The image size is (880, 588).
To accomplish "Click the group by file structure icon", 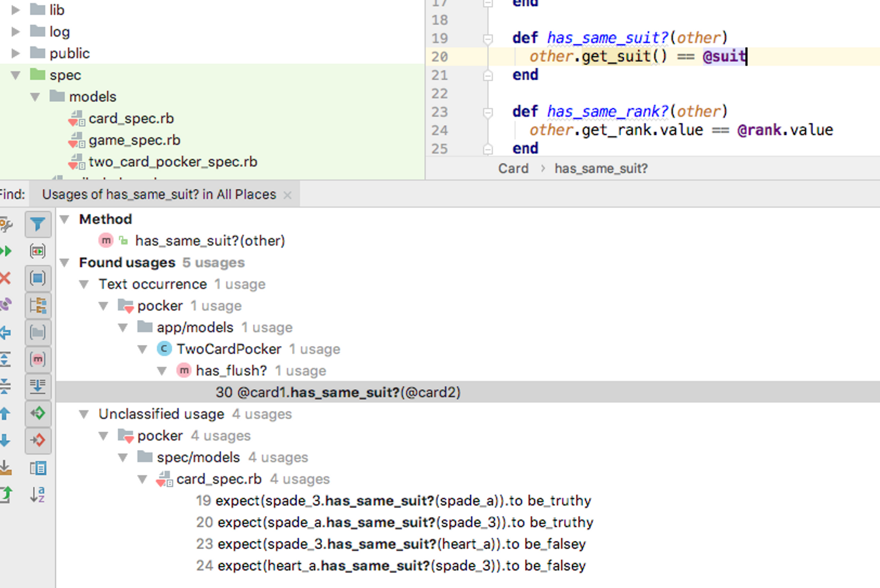I will coord(37,305).
